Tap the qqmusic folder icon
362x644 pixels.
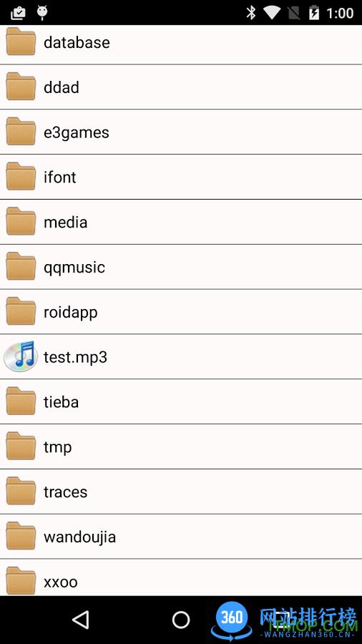pyautogui.click(x=21, y=266)
